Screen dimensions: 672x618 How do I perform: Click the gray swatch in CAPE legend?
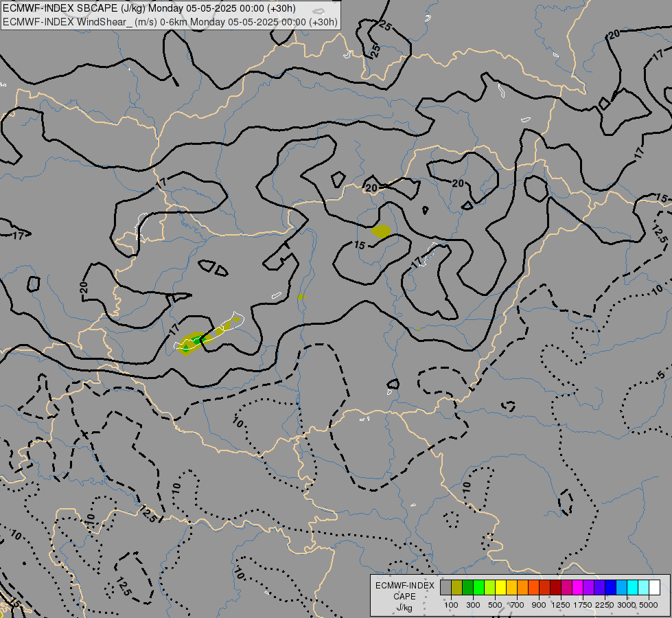[446, 587]
